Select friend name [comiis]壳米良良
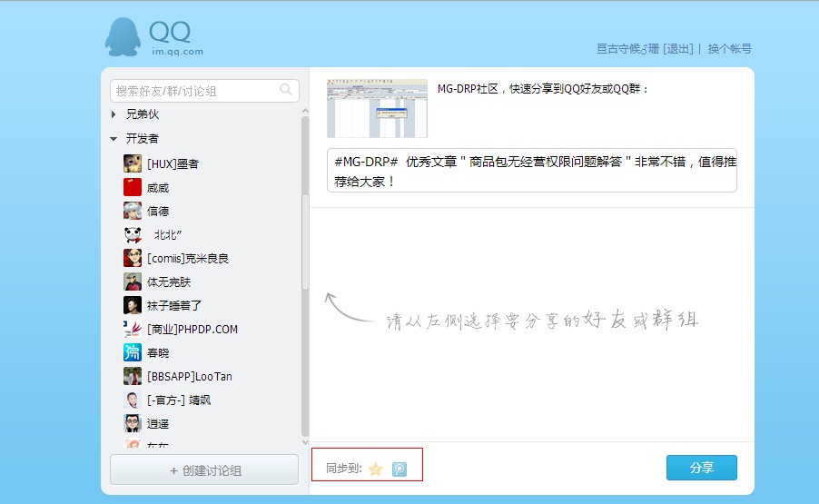This screenshot has width=819, height=504. pyautogui.click(x=188, y=259)
